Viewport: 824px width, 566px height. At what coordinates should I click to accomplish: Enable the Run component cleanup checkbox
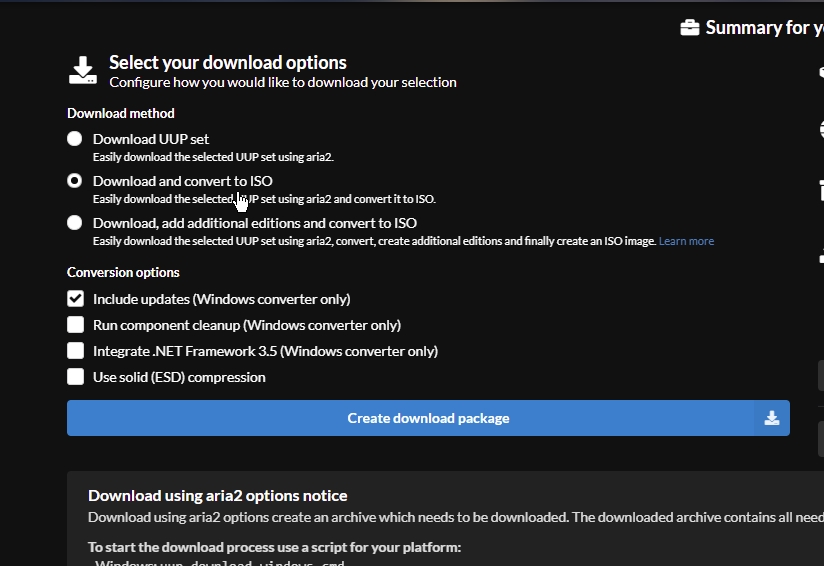(76, 325)
